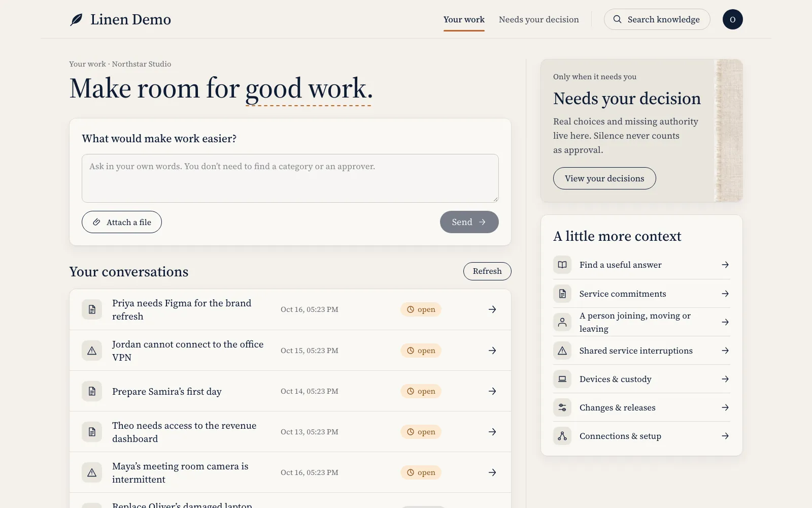
Task: Open conversation Priya needs Figma for the brand refresh
Action: tap(290, 309)
